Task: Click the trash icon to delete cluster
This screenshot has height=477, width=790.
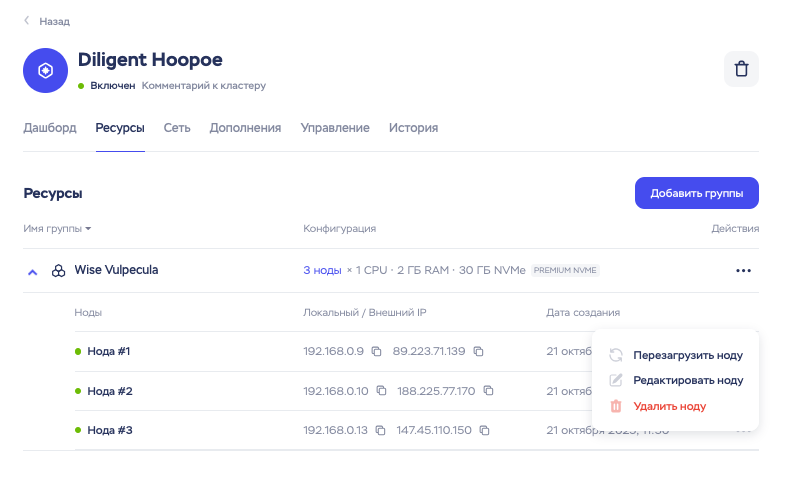Action: pyautogui.click(x=741, y=70)
